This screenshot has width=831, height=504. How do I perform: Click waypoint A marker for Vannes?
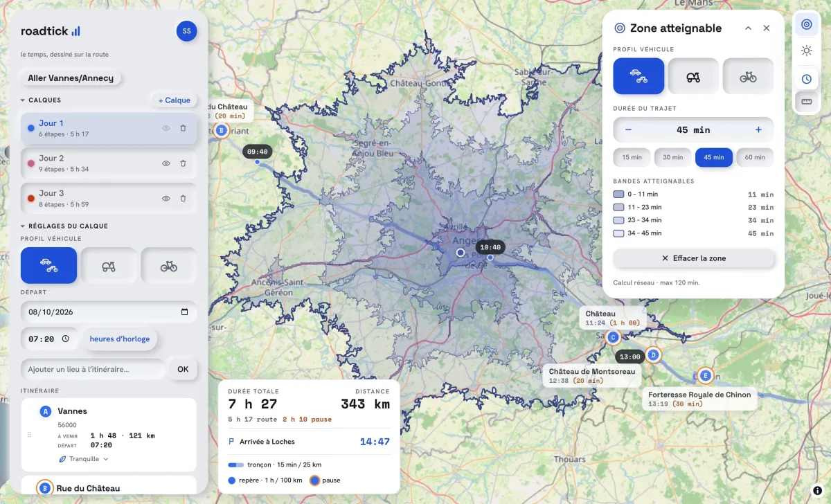pos(46,411)
